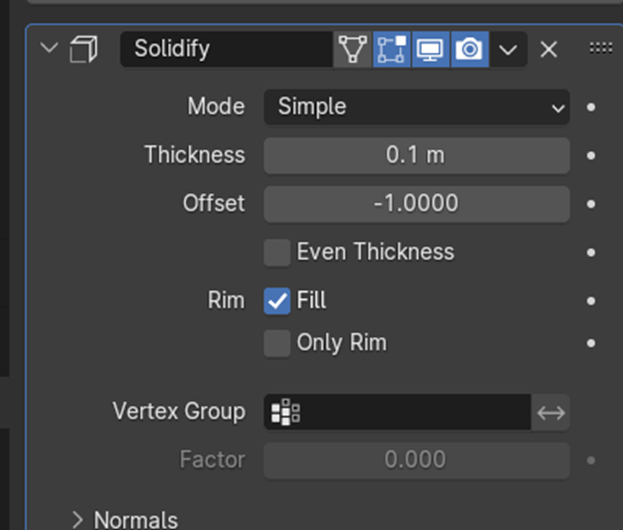The image size is (623, 530).
Task: Open modifier extra options dropdown arrow
Action: point(509,49)
